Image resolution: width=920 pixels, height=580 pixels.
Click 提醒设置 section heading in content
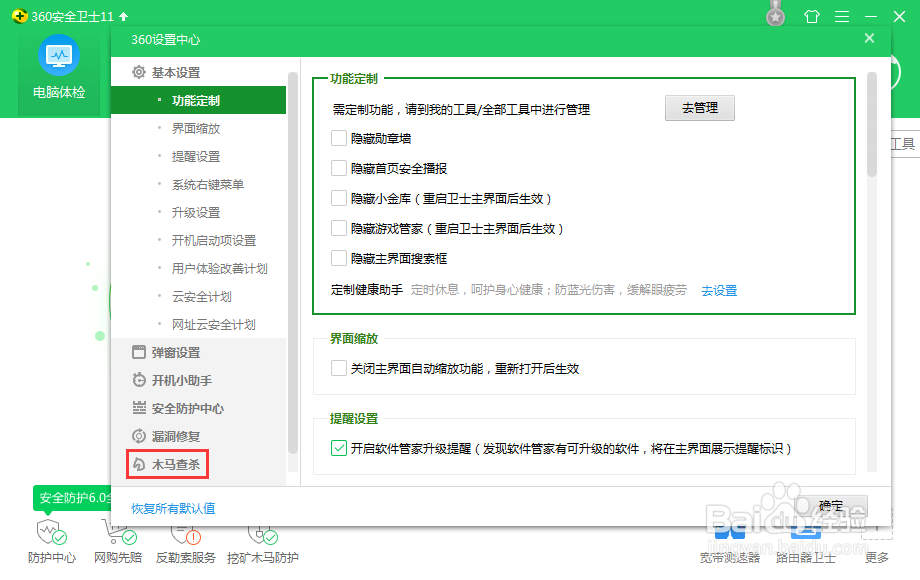[x=354, y=419]
